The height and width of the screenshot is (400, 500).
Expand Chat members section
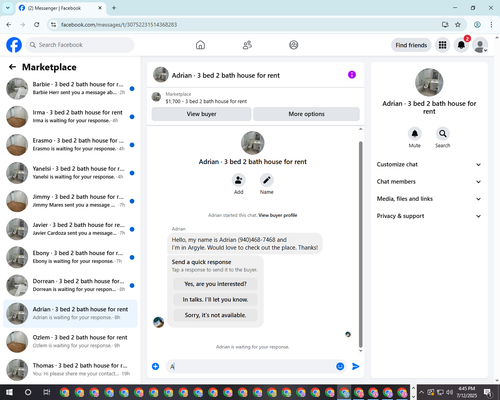[429, 182]
